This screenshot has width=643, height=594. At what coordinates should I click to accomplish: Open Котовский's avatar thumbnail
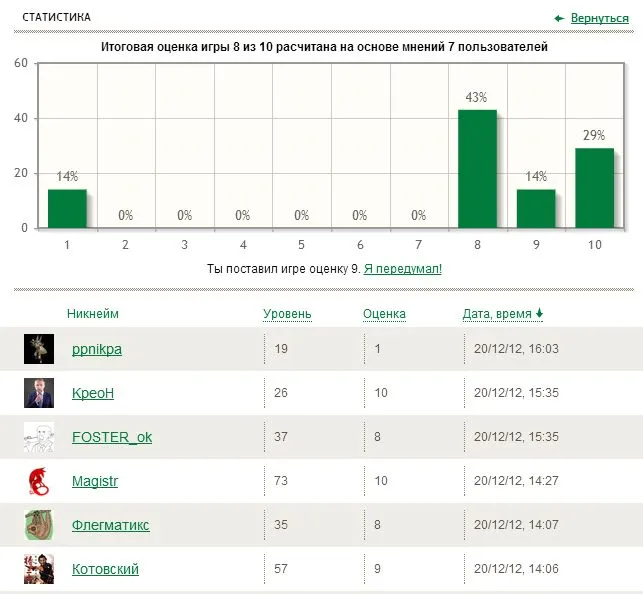(39, 569)
